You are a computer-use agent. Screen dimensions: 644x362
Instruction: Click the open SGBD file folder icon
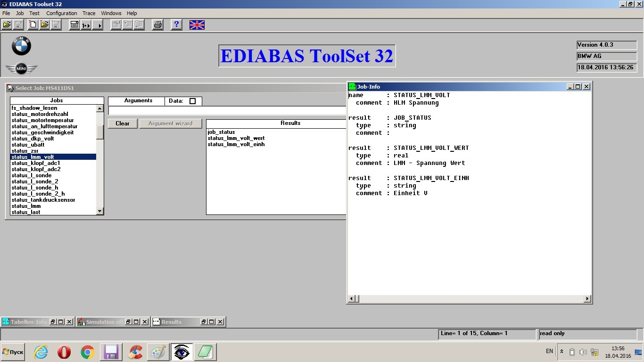click(x=7, y=25)
